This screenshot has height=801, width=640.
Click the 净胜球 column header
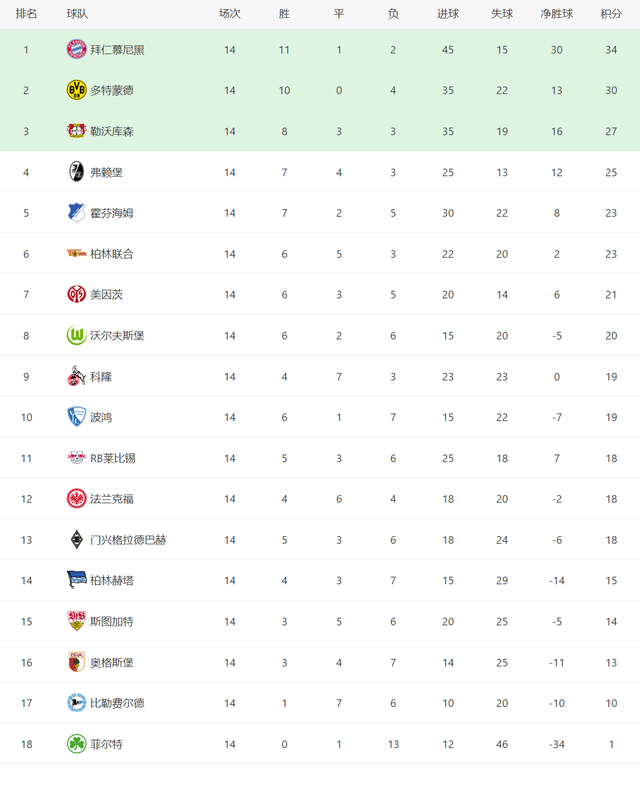coord(557,14)
